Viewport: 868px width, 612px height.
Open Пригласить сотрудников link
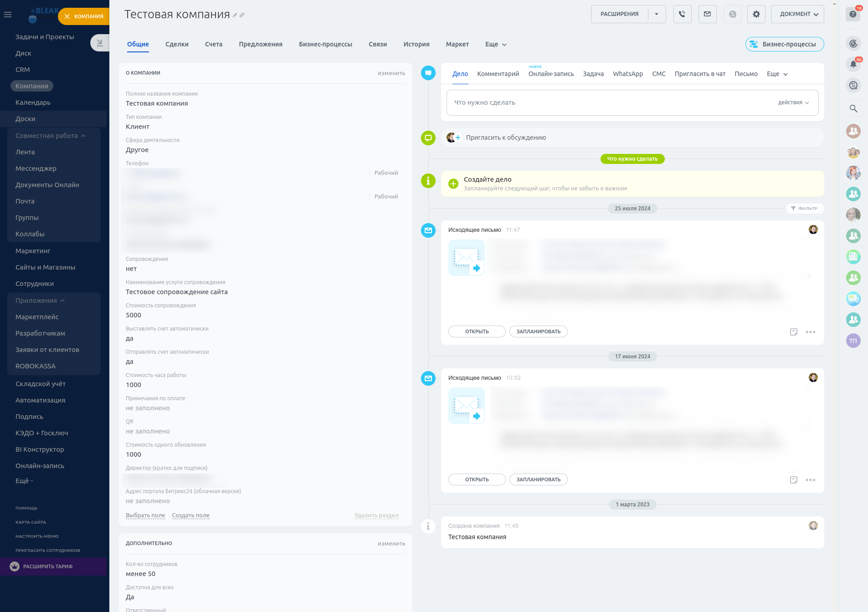(48, 551)
